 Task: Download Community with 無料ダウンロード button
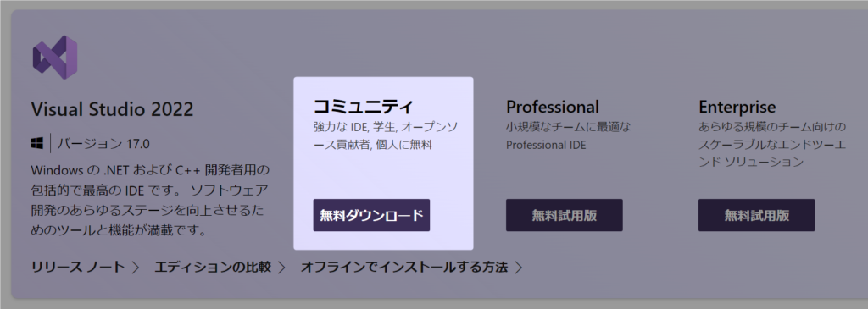click(x=371, y=215)
